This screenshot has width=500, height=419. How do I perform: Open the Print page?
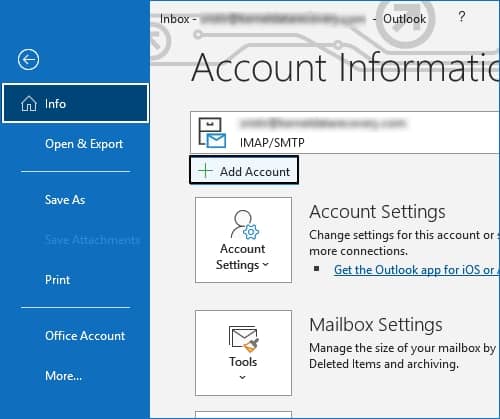pos(57,280)
